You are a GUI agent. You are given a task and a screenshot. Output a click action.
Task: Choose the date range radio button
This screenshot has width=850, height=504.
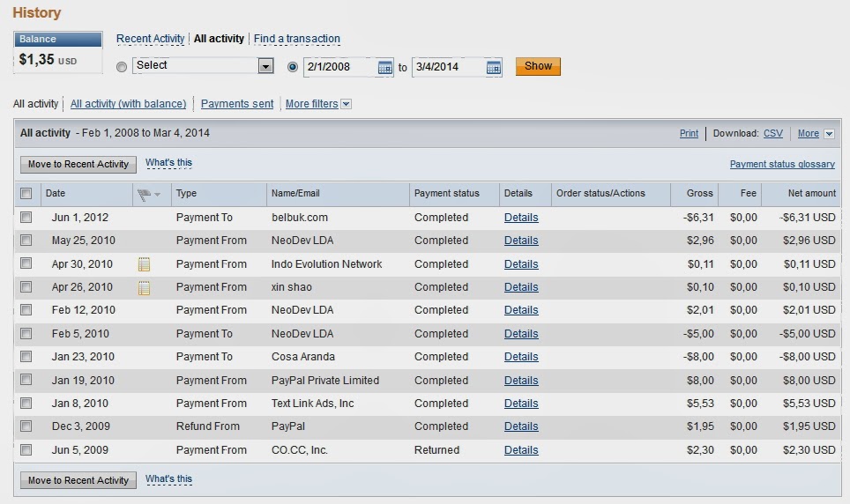tap(294, 67)
